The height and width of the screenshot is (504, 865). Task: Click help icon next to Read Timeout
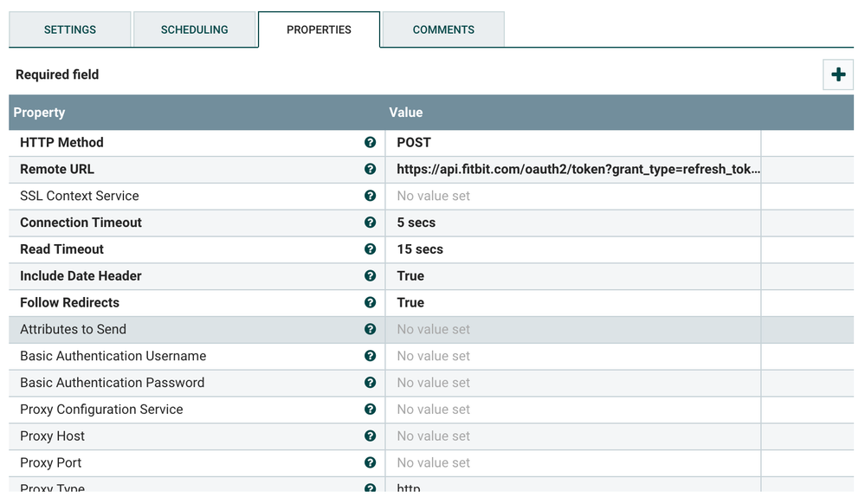click(x=371, y=249)
